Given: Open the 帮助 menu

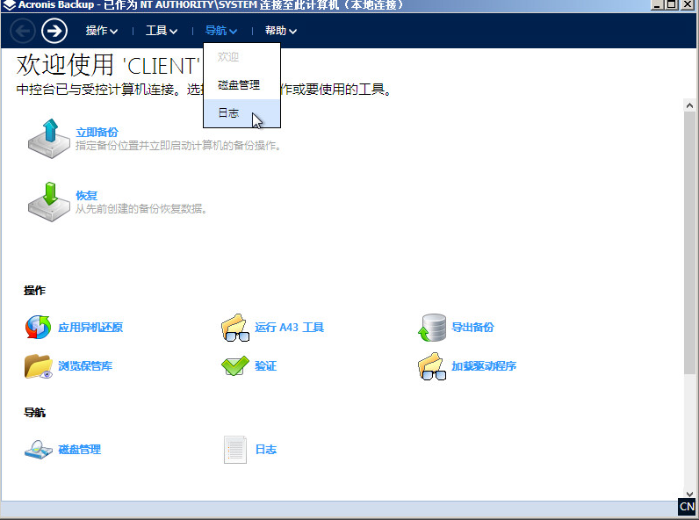Looking at the screenshot, I should tap(281, 31).
